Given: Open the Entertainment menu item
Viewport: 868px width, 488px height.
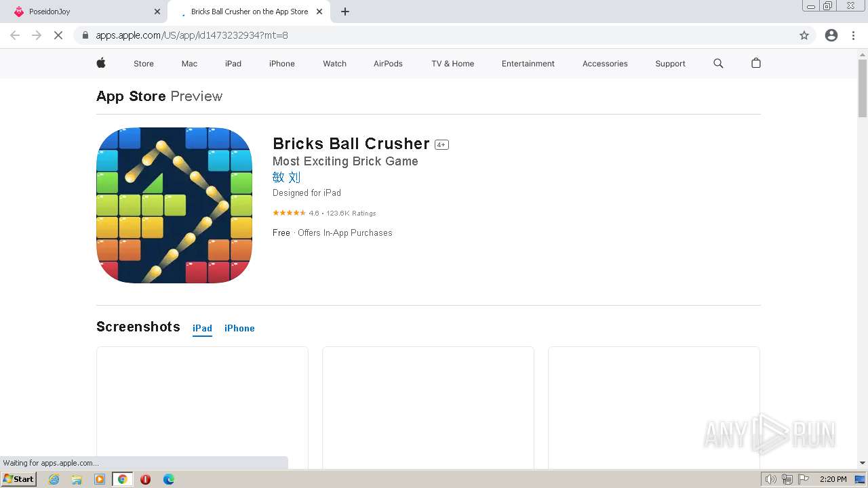Looking at the screenshot, I should 528,64.
